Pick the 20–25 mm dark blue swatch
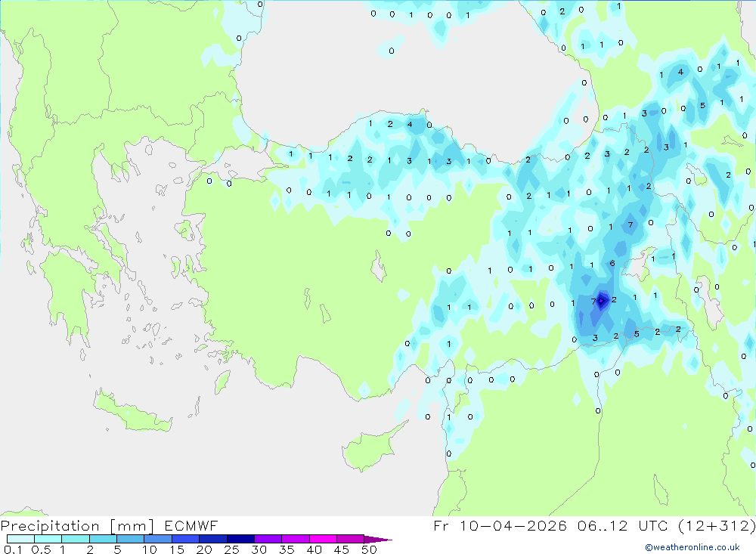 pos(213,539)
